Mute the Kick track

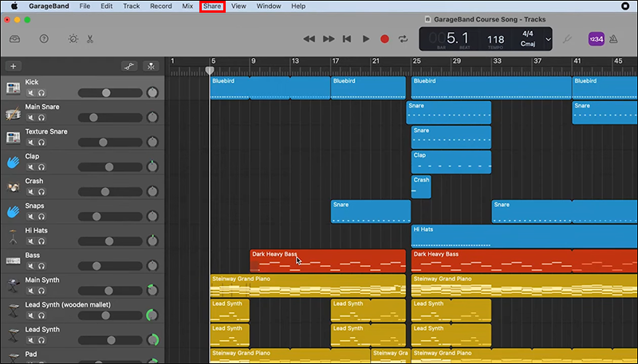coord(31,93)
